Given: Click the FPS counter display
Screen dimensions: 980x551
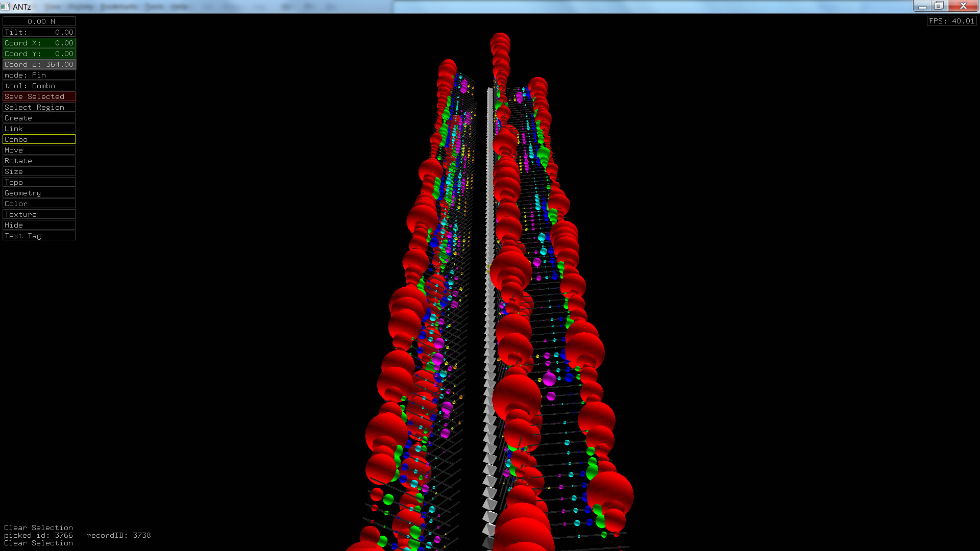Looking at the screenshot, I should [x=951, y=21].
